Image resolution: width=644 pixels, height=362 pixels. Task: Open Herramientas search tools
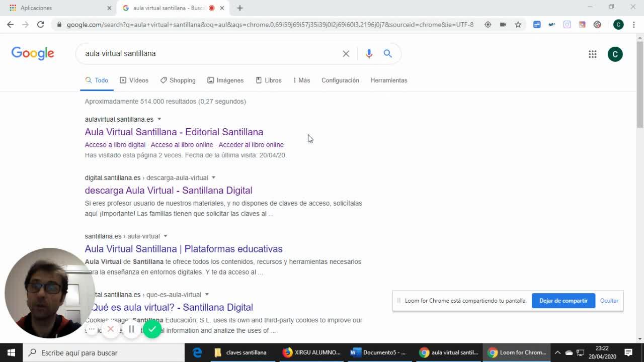click(x=388, y=80)
